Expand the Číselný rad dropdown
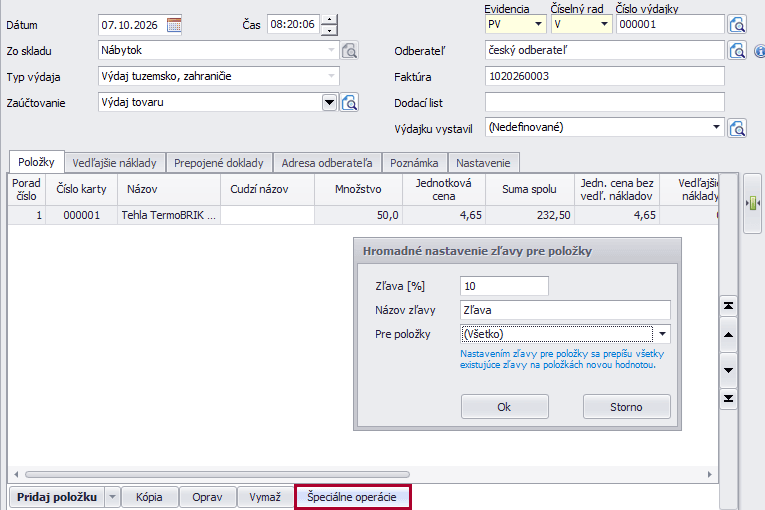Screen dimensions: 765x510 coord(604,24)
